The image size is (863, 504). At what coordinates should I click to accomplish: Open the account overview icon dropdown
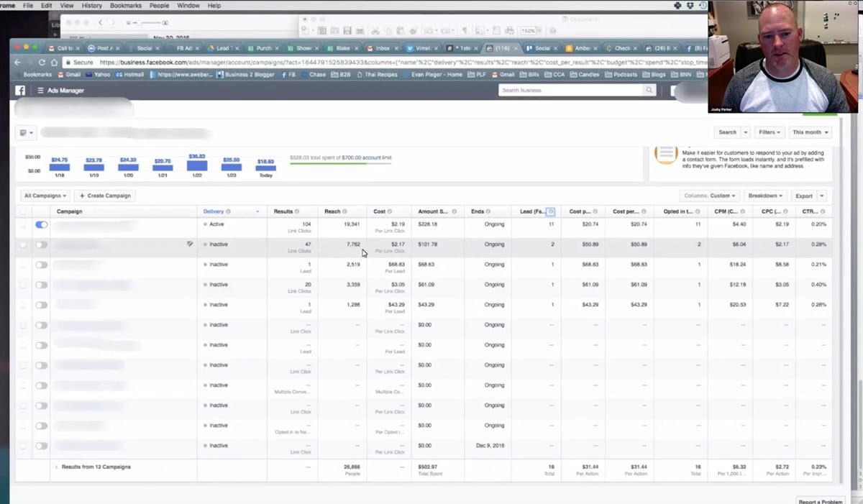pyautogui.click(x=27, y=133)
